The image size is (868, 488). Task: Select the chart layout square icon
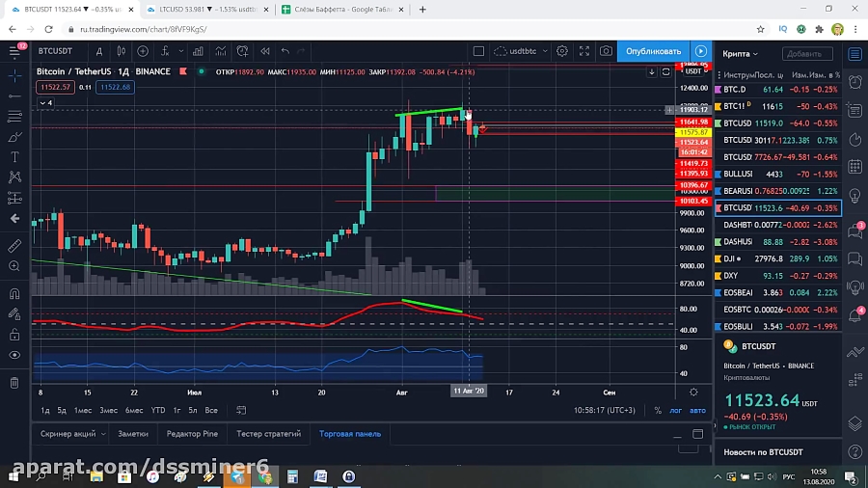coord(478,51)
